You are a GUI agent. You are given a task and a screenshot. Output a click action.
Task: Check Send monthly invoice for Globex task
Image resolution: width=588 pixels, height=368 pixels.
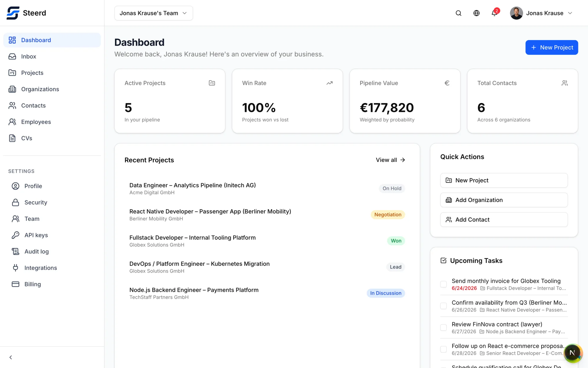point(443,284)
